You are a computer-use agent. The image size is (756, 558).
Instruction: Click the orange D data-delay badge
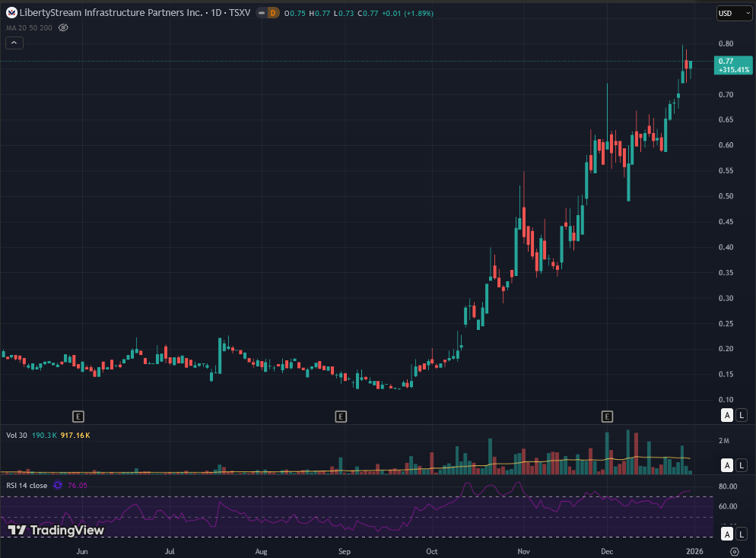[273, 13]
